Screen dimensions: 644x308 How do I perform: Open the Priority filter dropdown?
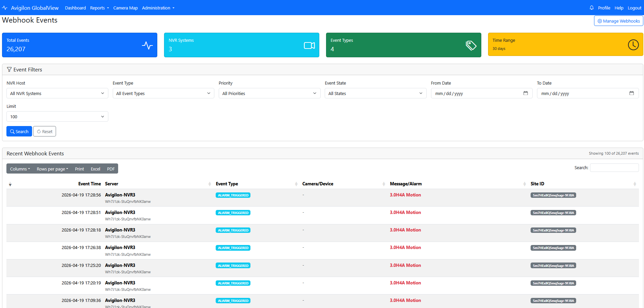pos(269,93)
